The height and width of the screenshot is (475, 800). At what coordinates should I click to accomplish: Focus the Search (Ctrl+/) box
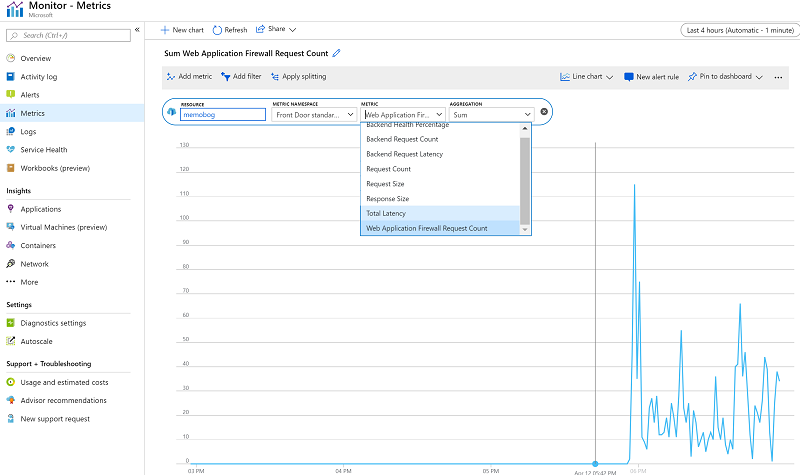68,35
